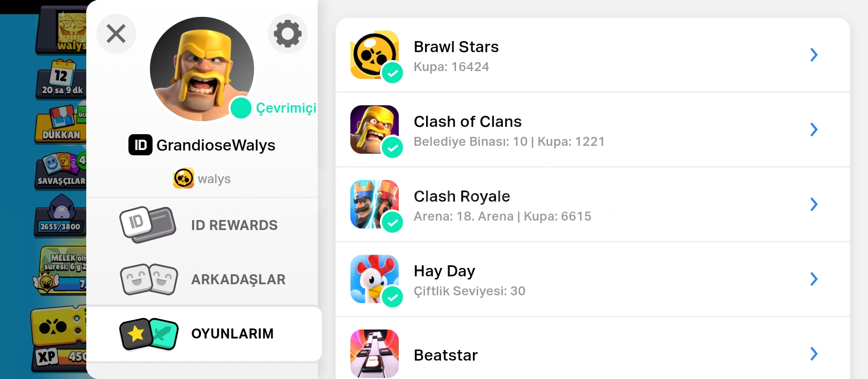Screen dimensions: 868x379
Task: Tap the Barbarian profile avatar
Action: point(202,69)
